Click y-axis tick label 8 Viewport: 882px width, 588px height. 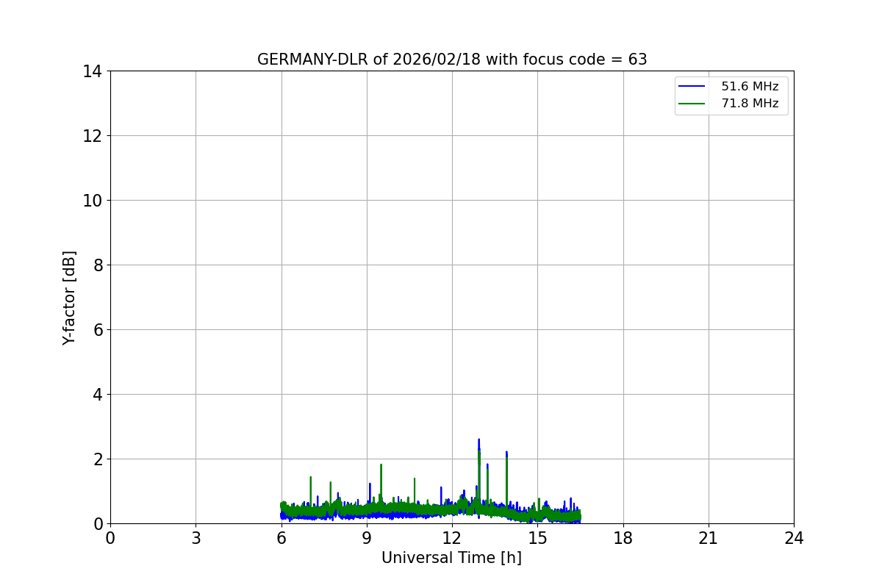pos(97,265)
